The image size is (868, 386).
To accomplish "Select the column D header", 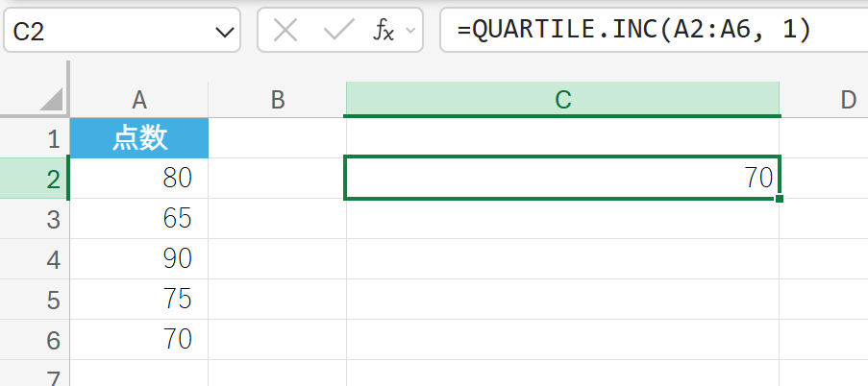I will click(846, 99).
